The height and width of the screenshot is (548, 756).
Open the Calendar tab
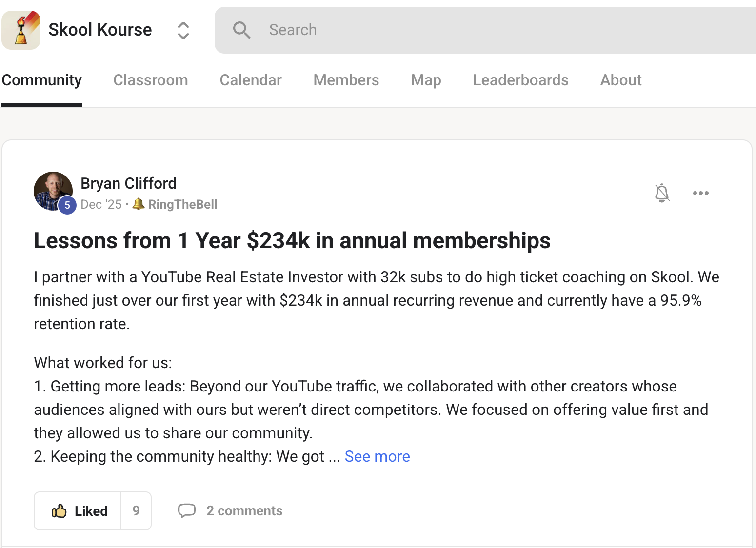click(x=251, y=80)
